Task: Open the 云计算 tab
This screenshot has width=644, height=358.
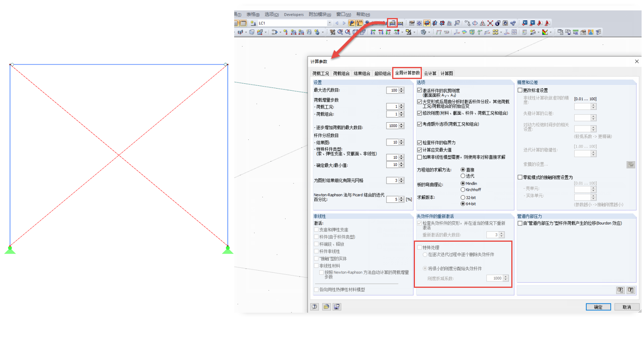Action: click(430, 73)
